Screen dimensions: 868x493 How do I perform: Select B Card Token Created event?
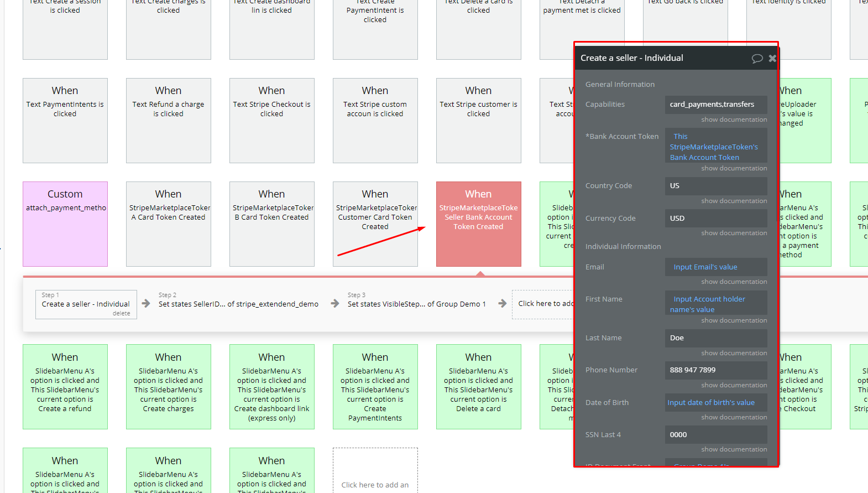[x=272, y=224]
